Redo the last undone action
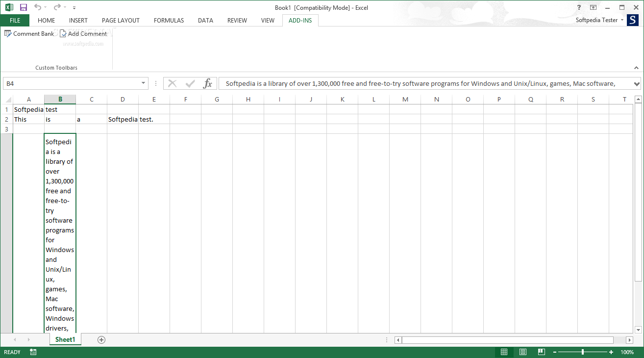Viewport: 644px width, 358px height. point(57,7)
